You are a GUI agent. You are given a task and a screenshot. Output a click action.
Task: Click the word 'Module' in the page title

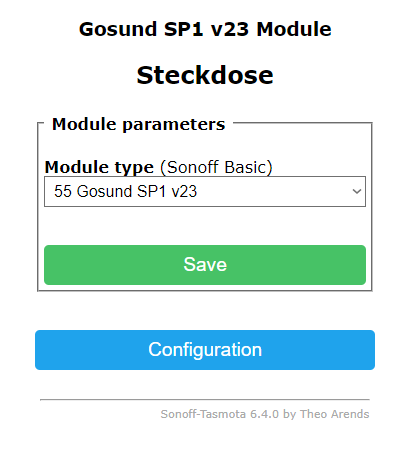294,29
